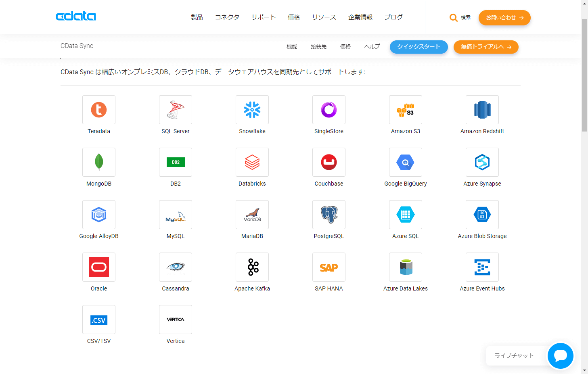Go to the ブログ page
Image resolution: width=588 pixels, height=374 pixels.
[393, 17]
